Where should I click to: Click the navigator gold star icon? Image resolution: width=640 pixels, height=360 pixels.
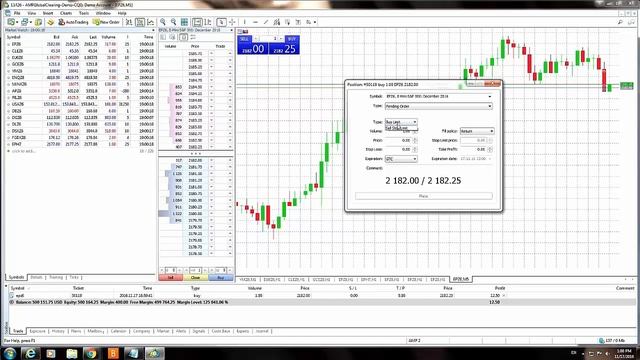(x=50, y=22)
